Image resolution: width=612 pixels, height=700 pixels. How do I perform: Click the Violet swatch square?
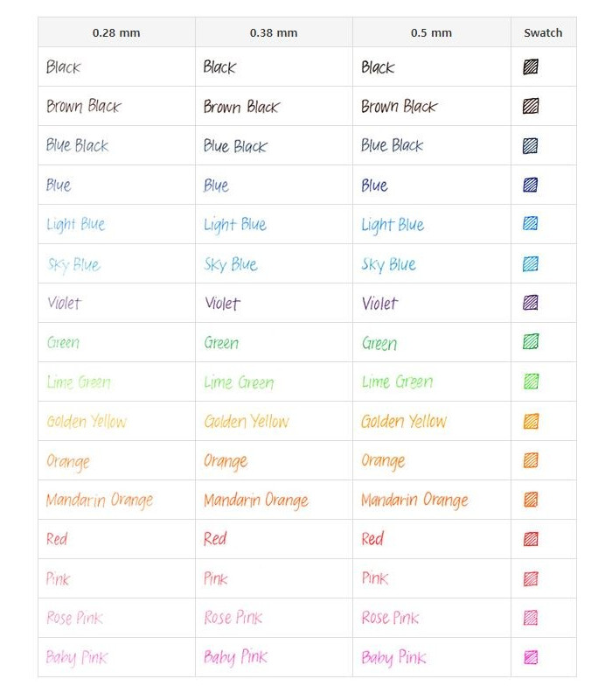click(531, 303)
